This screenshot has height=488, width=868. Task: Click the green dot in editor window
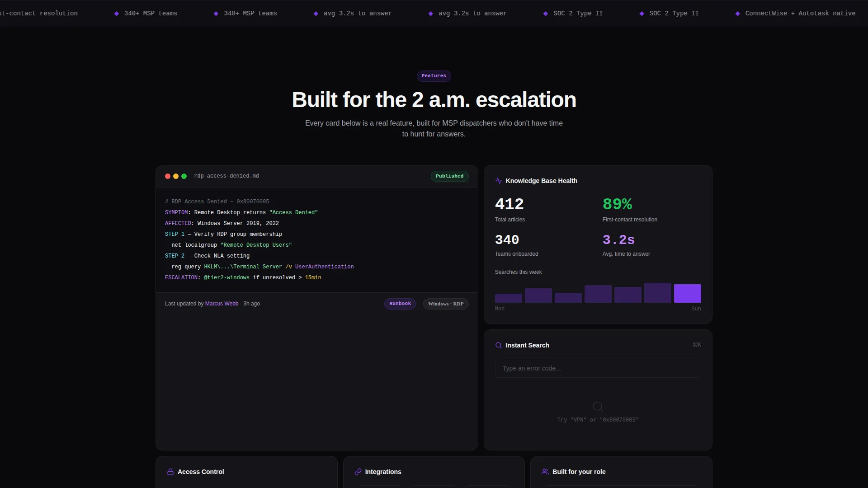click(184, 176)
